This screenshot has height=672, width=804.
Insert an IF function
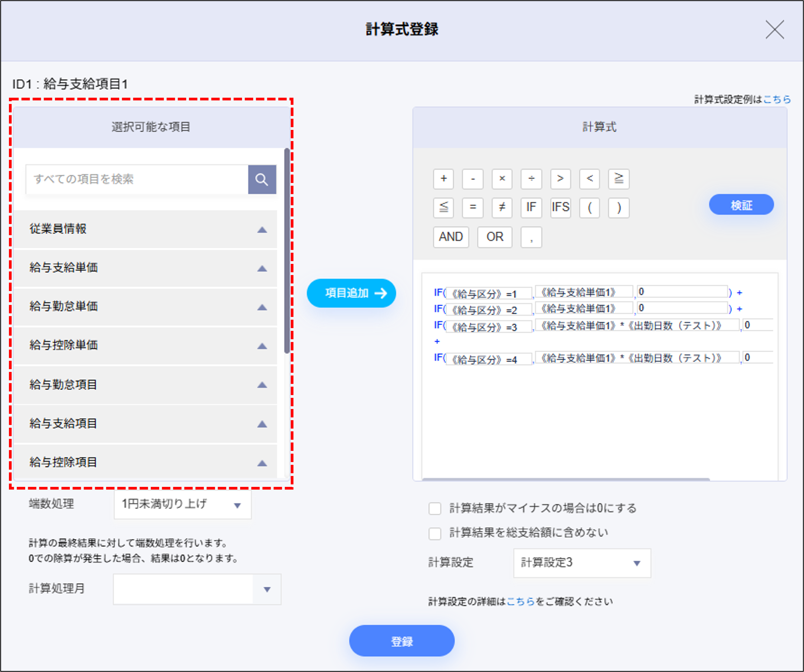pos(531,208)
